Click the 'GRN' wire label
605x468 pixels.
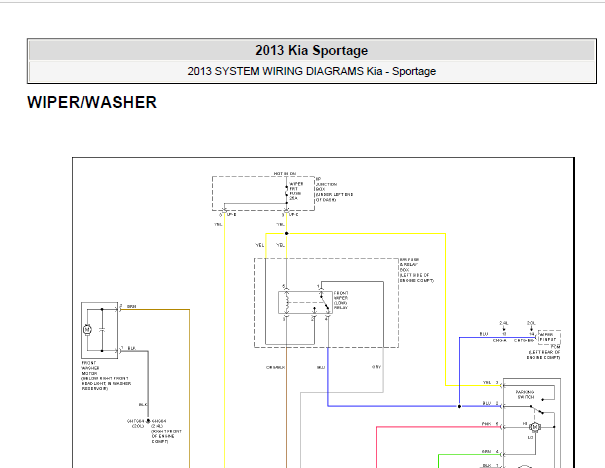[486, 451]
